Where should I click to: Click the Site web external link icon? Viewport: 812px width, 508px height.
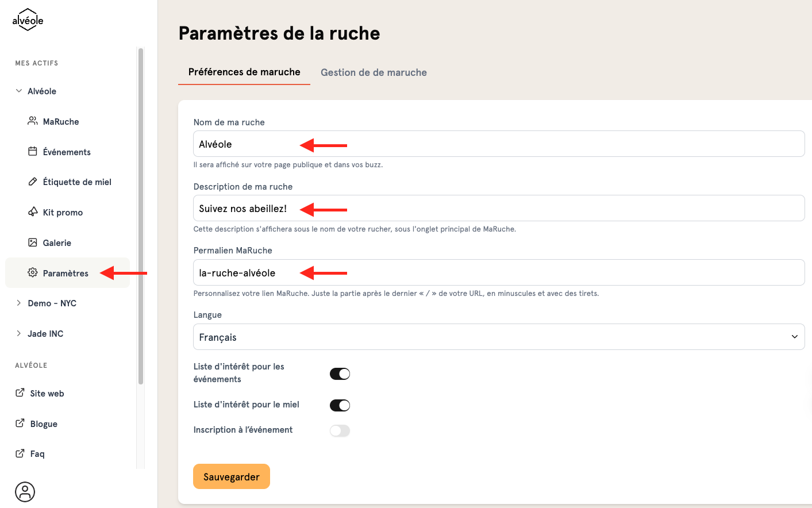[x=20, y=393]
